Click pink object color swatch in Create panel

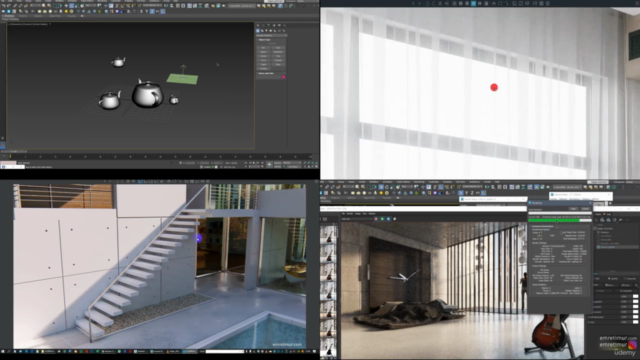(x=284, y=77)
